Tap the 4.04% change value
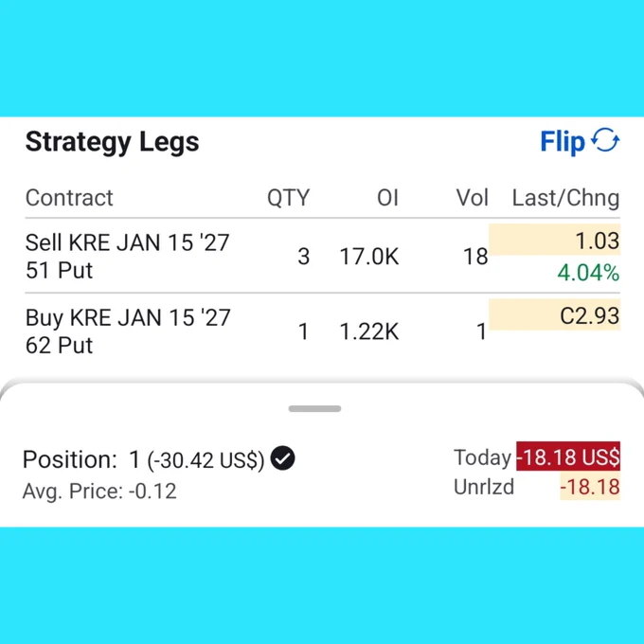Viewport: 644px width, 644px height. click(x=588, y=273)
